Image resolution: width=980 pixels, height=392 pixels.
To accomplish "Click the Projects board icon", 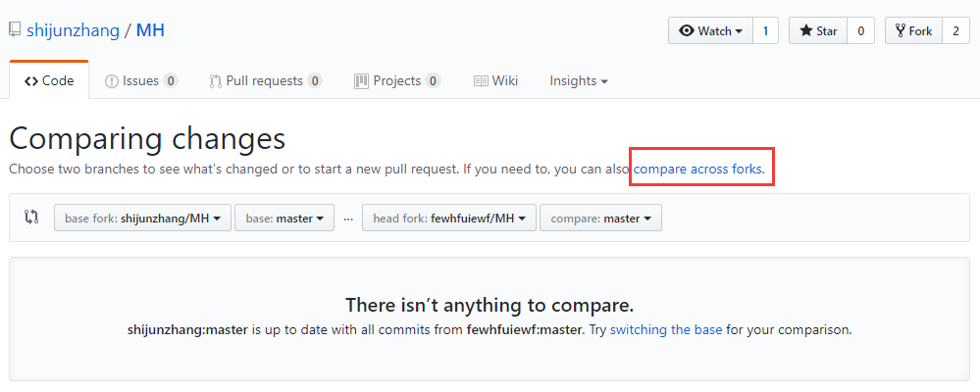I will point(361,81).
